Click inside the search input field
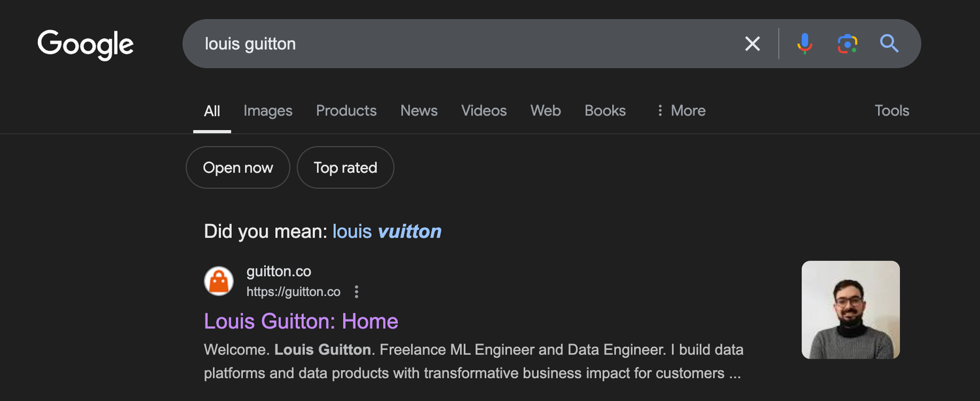Image resolution: width=980 pixels, height=401 pixels. point(457,44)
